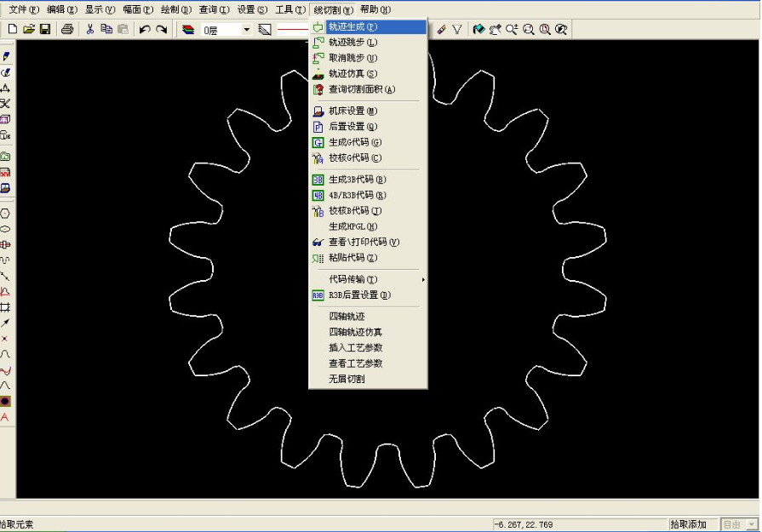762x532 pixels.
Task: Click the scissors curve edit icon in left toolbar
Action: [5, 104]
